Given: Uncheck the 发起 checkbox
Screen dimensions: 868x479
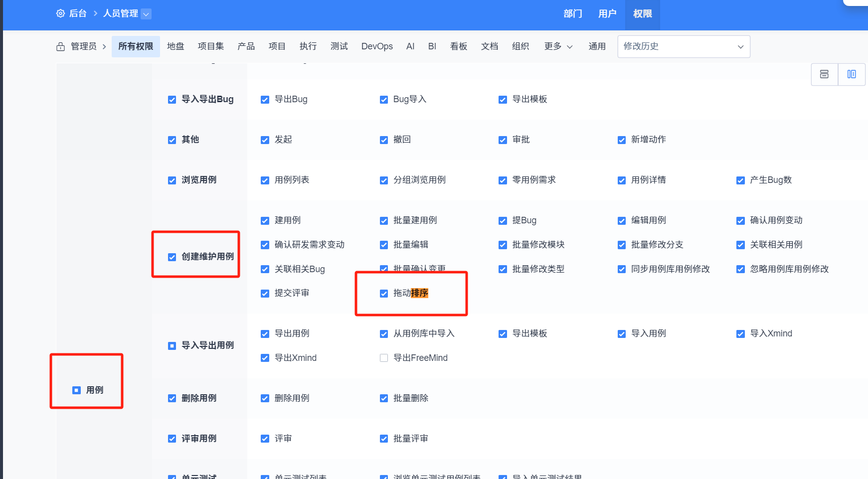Looking at the screenshot, I should tap(265, 140).
